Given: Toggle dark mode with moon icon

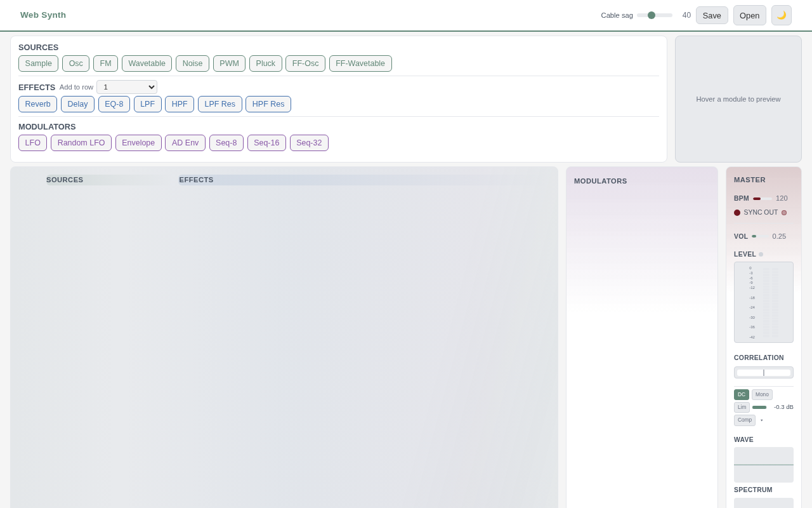Looking at the screenshot, I should tap(782, 15).
